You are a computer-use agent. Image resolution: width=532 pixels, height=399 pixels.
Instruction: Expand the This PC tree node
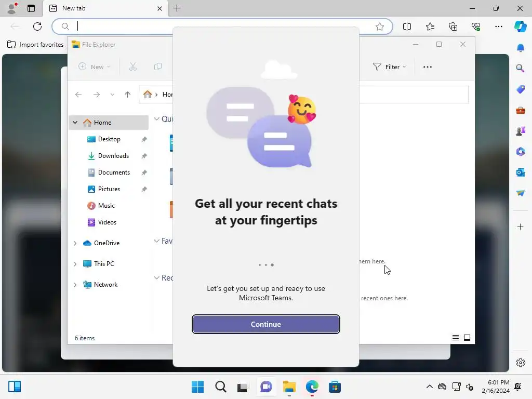pos(75,264)
